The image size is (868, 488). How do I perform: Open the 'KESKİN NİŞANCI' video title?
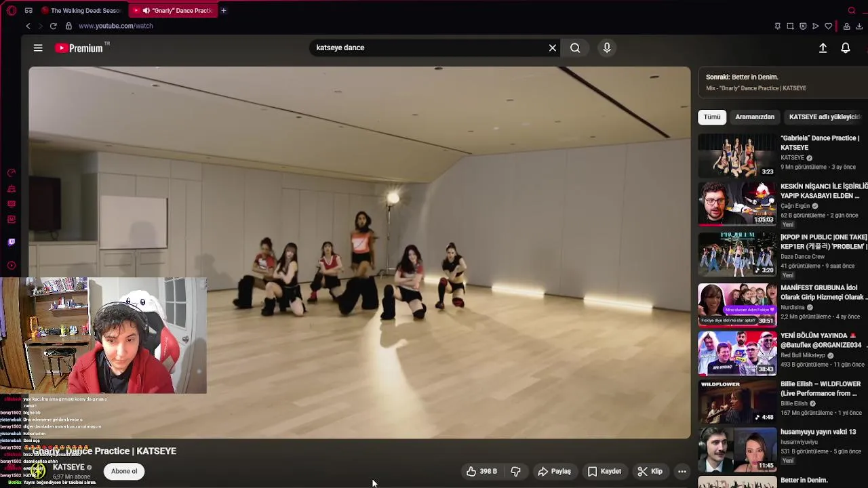tap(824, 191)
